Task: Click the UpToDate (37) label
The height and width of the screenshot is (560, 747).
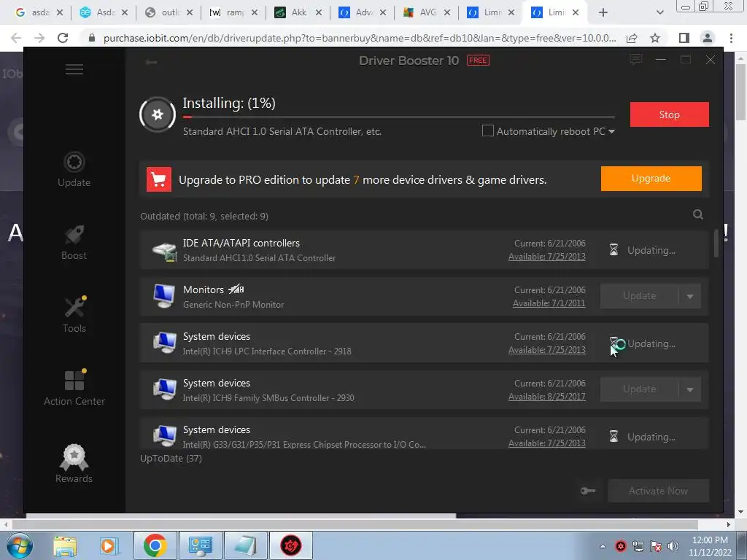Action: click(x=171, y=458)
